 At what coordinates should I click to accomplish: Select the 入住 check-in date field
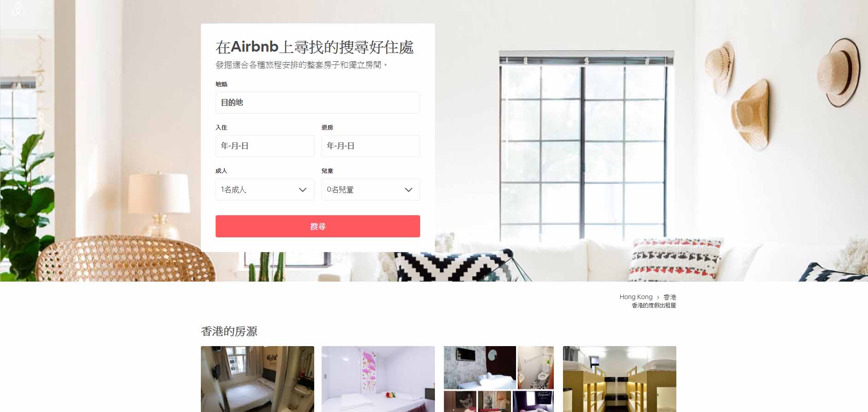tap(265, 146)
